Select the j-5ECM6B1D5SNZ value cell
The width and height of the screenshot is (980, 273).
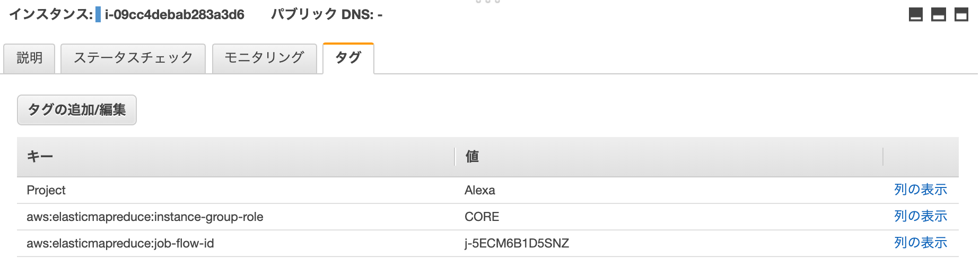517,243
